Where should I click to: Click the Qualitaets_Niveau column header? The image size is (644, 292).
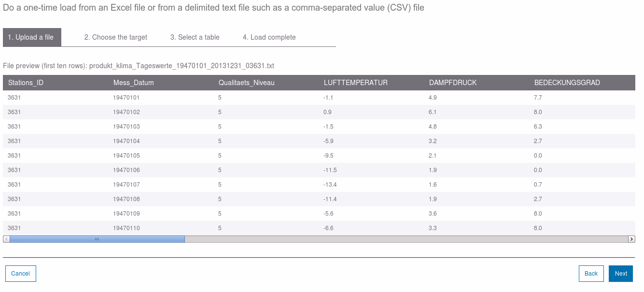247,83
